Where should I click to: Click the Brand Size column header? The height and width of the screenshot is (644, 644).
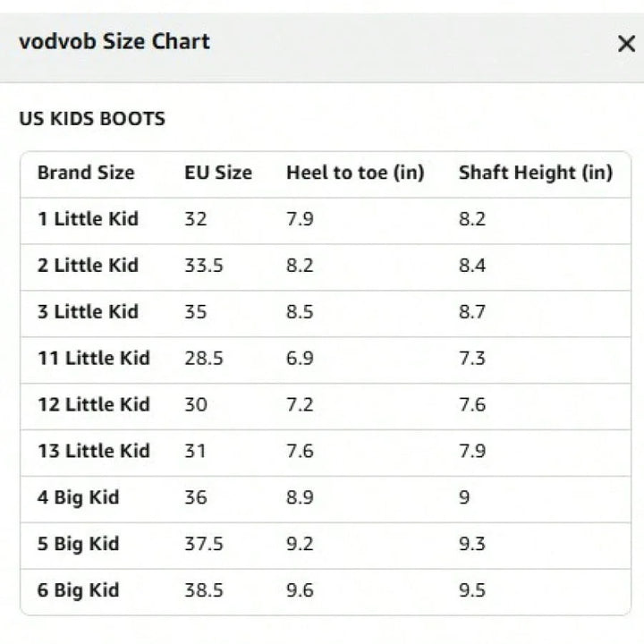click(x=86, y=173)
